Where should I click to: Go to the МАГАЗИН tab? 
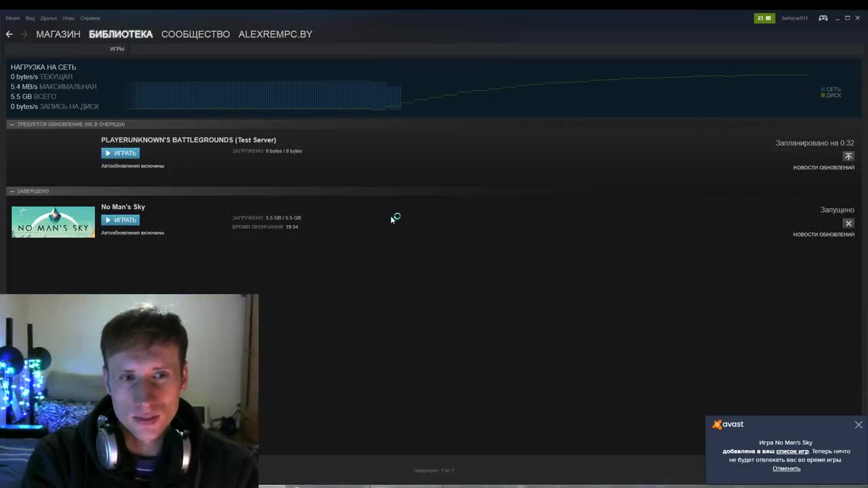58,34
